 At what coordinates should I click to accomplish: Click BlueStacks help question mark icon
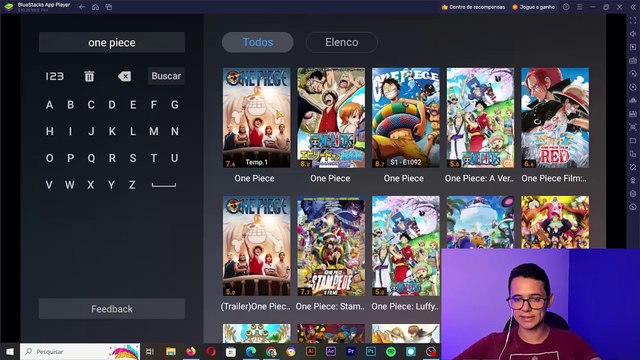[x=566, y=7]
